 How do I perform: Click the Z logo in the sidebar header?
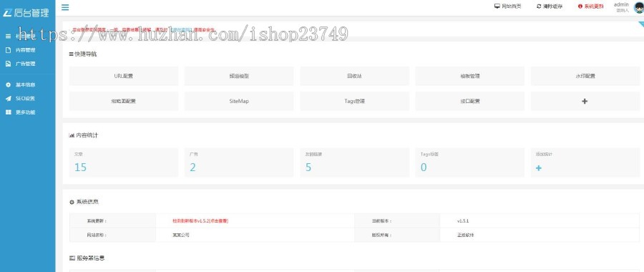(6, 13)
